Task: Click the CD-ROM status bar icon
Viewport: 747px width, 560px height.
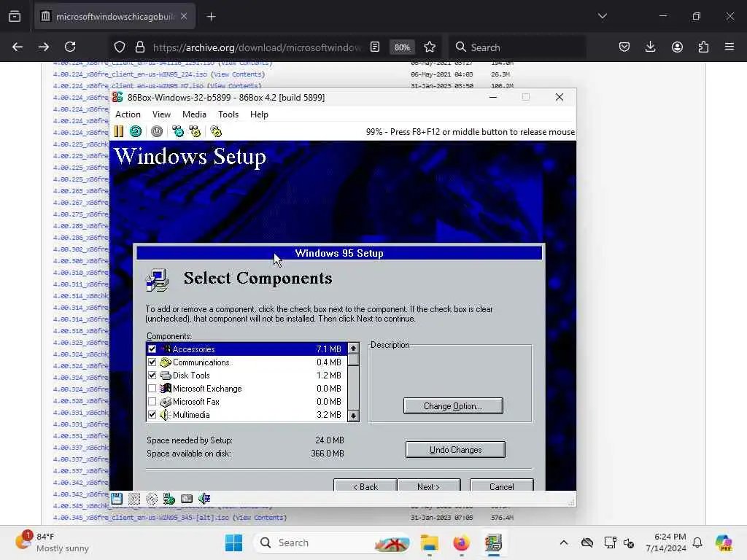Action: coord(152,499)
